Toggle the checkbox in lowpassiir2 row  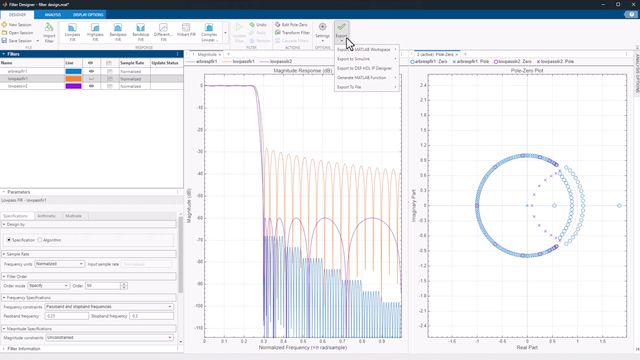coord(109,86)
